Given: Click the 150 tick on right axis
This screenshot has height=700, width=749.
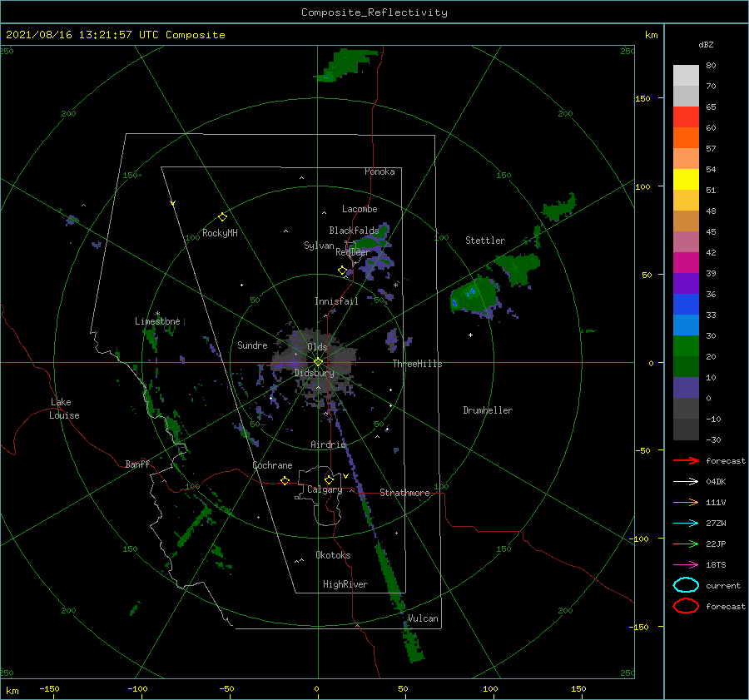Looking at the screenshot, I should 642,98.
